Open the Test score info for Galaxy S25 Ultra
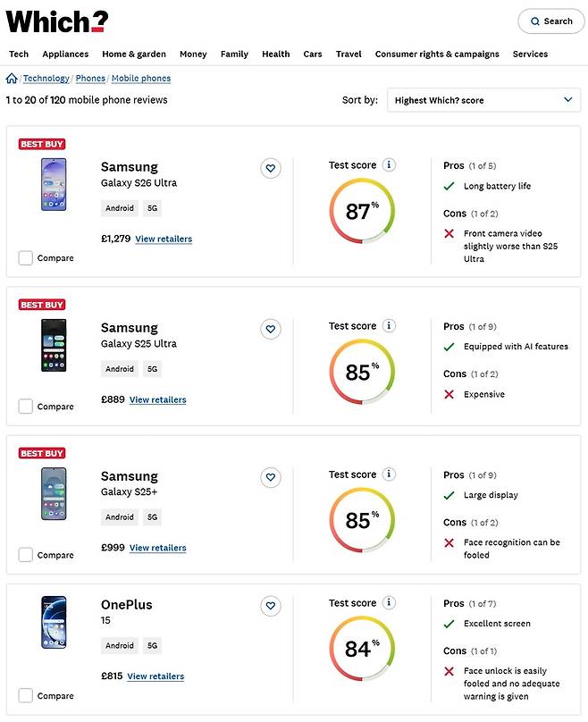 387,325
